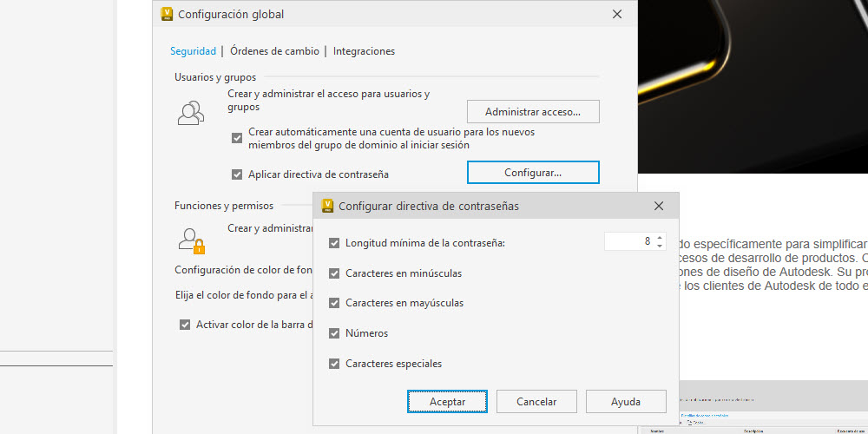The width and height of the screenshot is (868, 434).
Task: Increase minimum password length with up arrow
Action: pyautogui.click(x=660, y=238)
